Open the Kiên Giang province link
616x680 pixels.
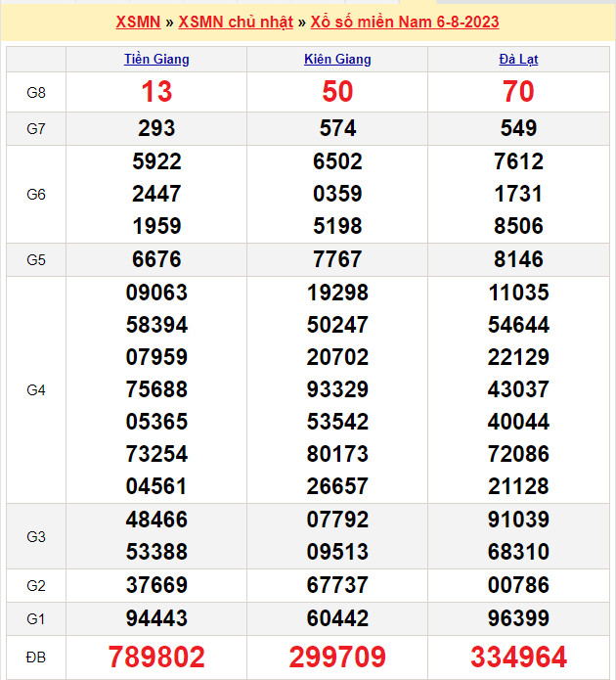click(337, 59)
